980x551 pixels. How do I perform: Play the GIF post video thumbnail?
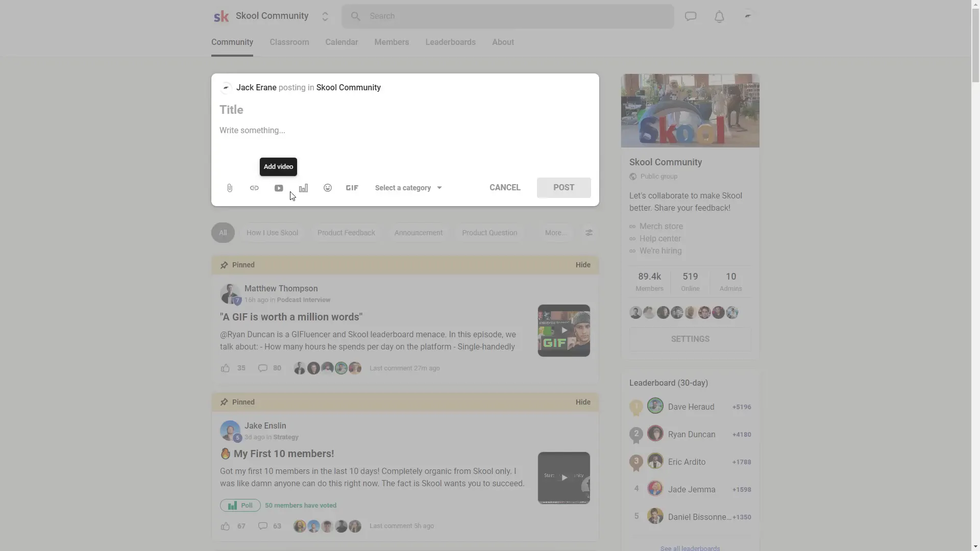563,331
